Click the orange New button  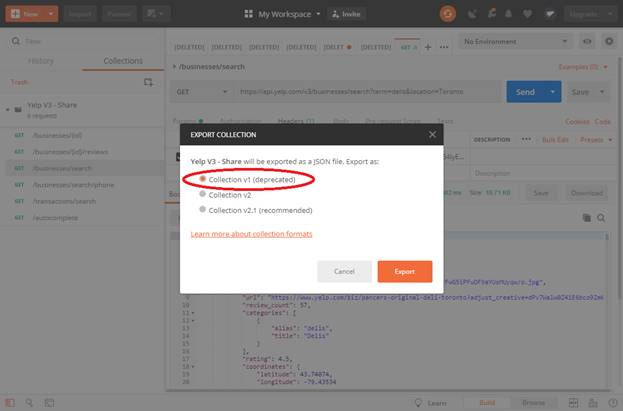click(x=25, y=14)
